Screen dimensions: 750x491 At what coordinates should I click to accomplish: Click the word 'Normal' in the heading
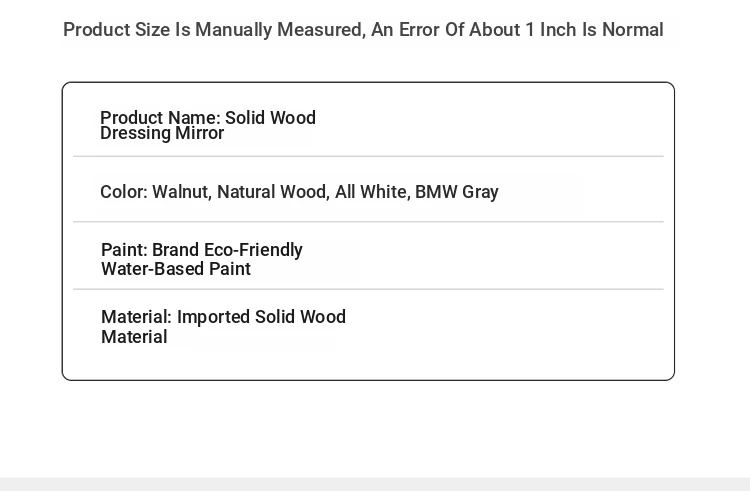[x=632, y=30]
